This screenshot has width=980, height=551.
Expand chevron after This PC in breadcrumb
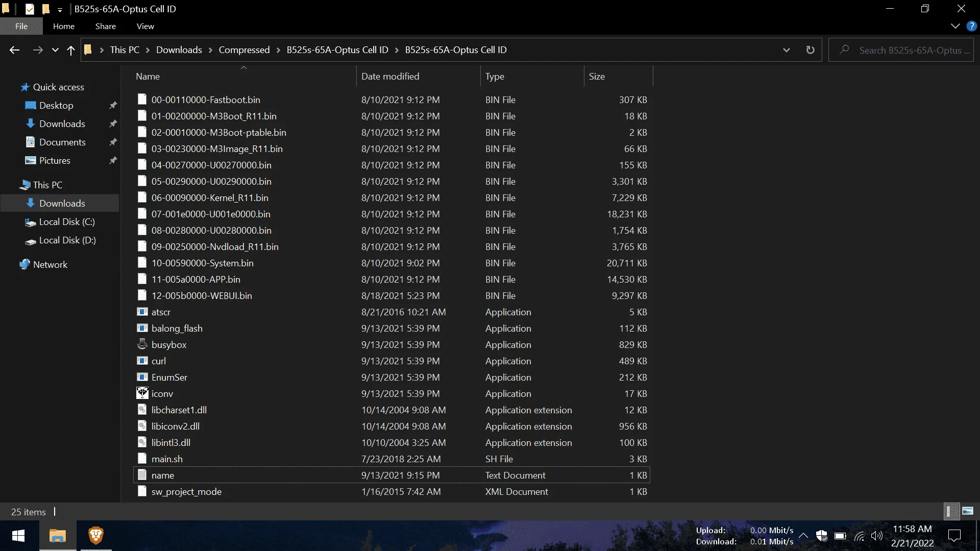tap(148, 50)
